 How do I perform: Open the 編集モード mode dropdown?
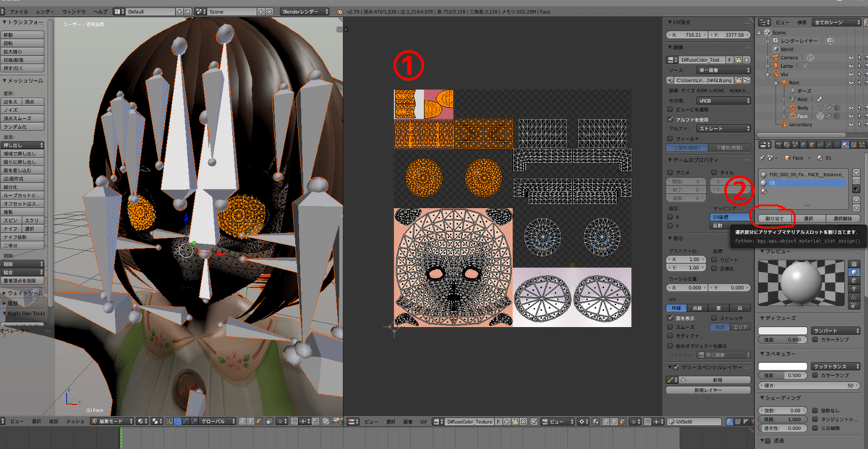111,421
